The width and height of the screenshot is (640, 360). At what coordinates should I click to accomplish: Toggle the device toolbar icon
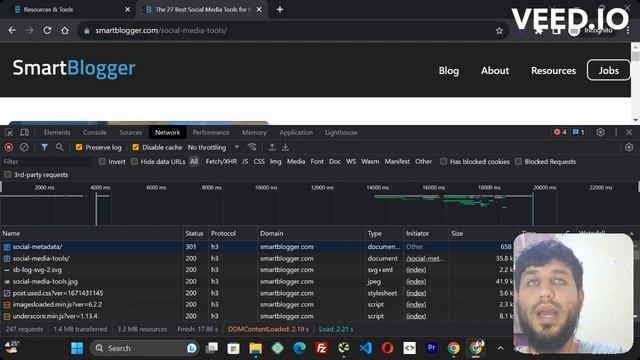coord(24,132)
